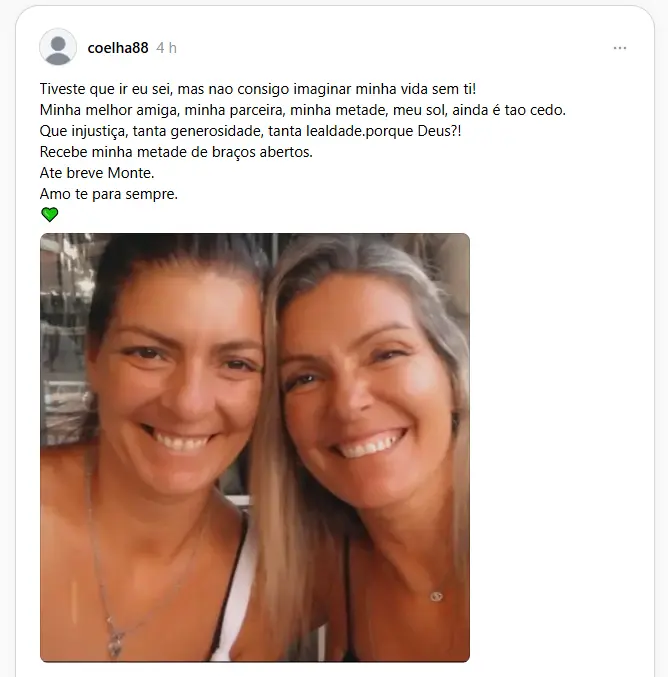Screen dimensions: 668x677
Task: Click the line "Ate breve Monte."
Action: (x=97, y=173)
